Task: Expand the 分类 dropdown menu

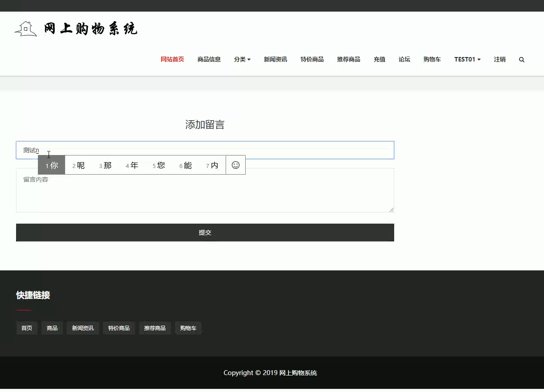Action: click(x=242, y=59)
